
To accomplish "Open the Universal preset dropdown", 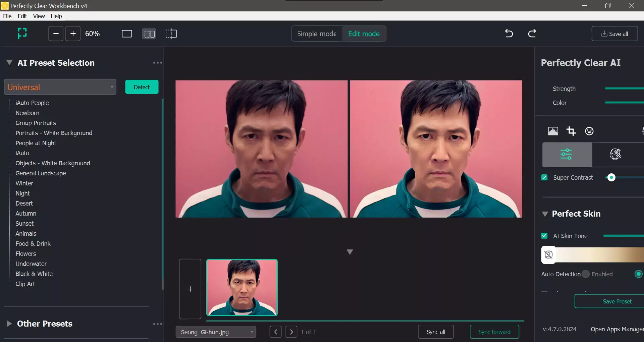I will 60,87.
